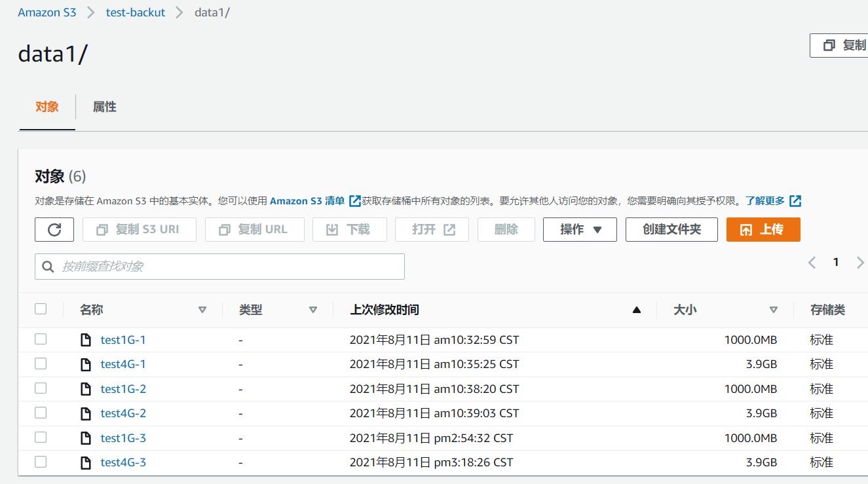Open the Amazon S3 清单 link

click(307, 201)
